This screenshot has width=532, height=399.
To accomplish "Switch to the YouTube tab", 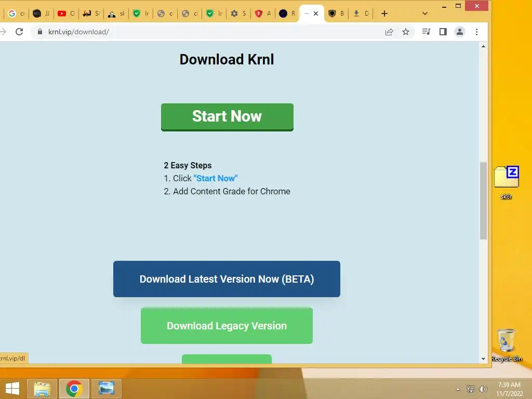I will [x=66, y=14].
